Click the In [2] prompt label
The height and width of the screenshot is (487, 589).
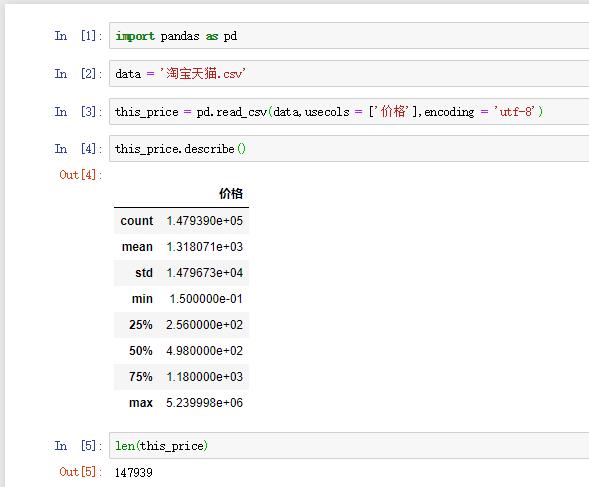[x=78, y=74]
